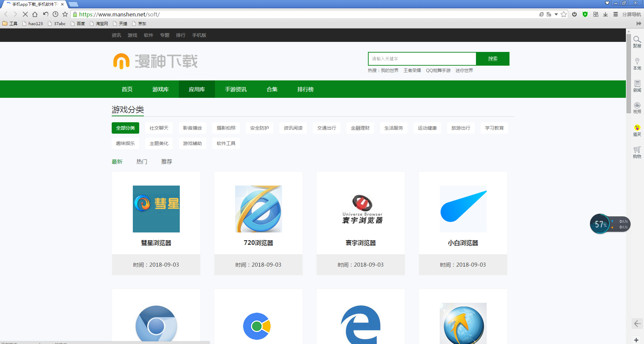Click the green 搜索 button
This screenshot has height=344, width=644.
click(x=493, y=59)
